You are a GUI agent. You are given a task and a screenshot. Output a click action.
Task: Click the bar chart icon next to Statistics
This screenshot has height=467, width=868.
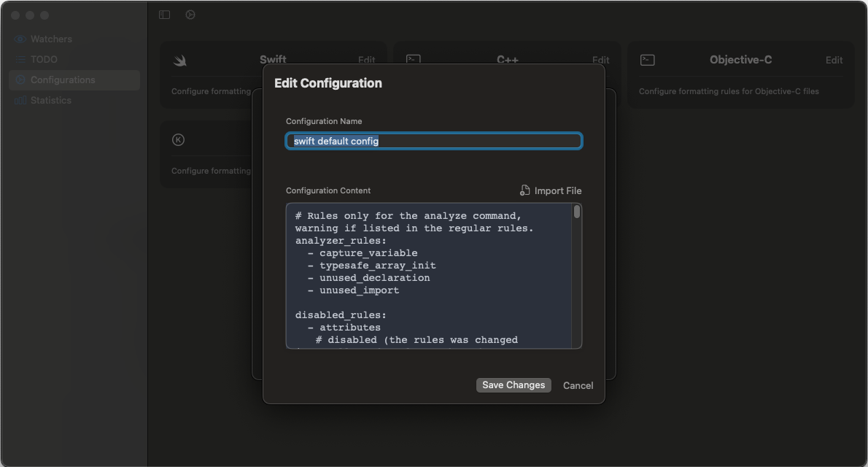[20, 100]
